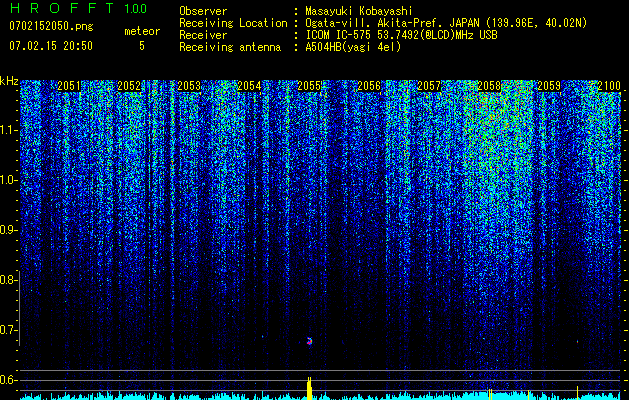Click the 2055 time marker
This screenshot has height=400, width=629.
point(309,86)
